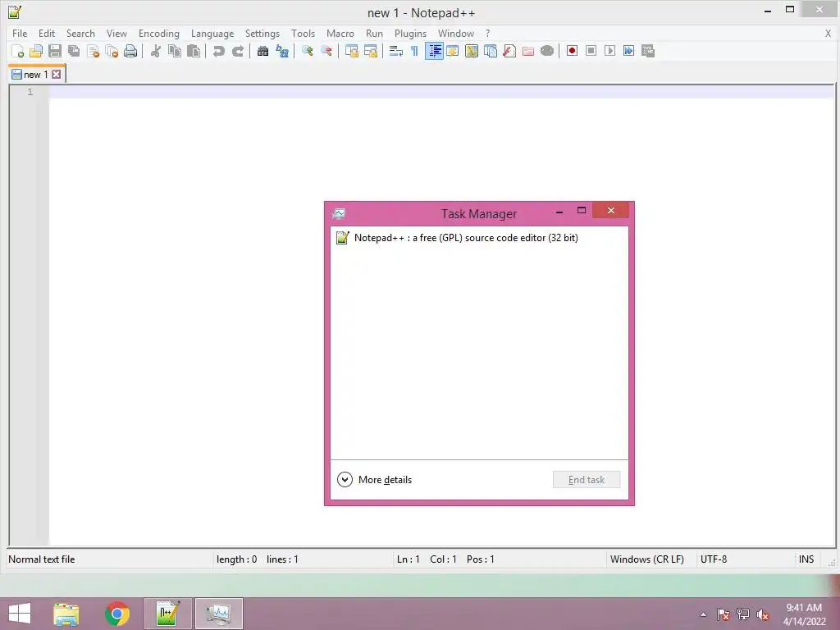
Task: Click the Zoom In magnifier icon
Action: [307, 51]
